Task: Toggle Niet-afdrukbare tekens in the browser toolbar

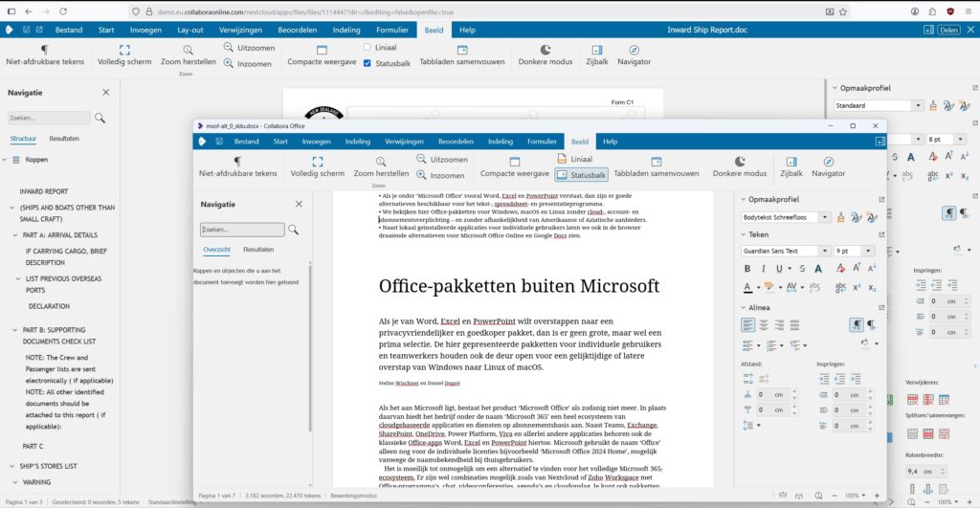Action: coord(44,55)
